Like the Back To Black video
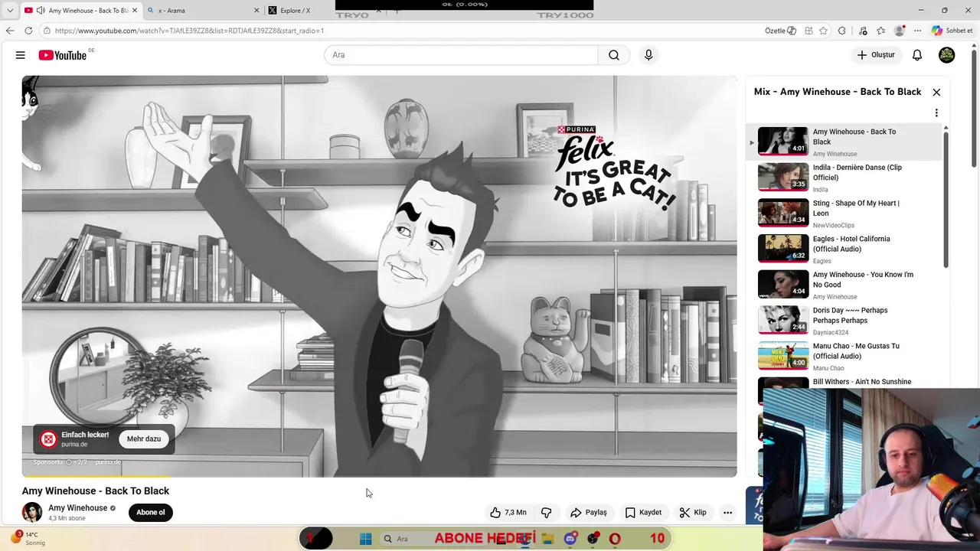980x551 pixels. point(508,513)
